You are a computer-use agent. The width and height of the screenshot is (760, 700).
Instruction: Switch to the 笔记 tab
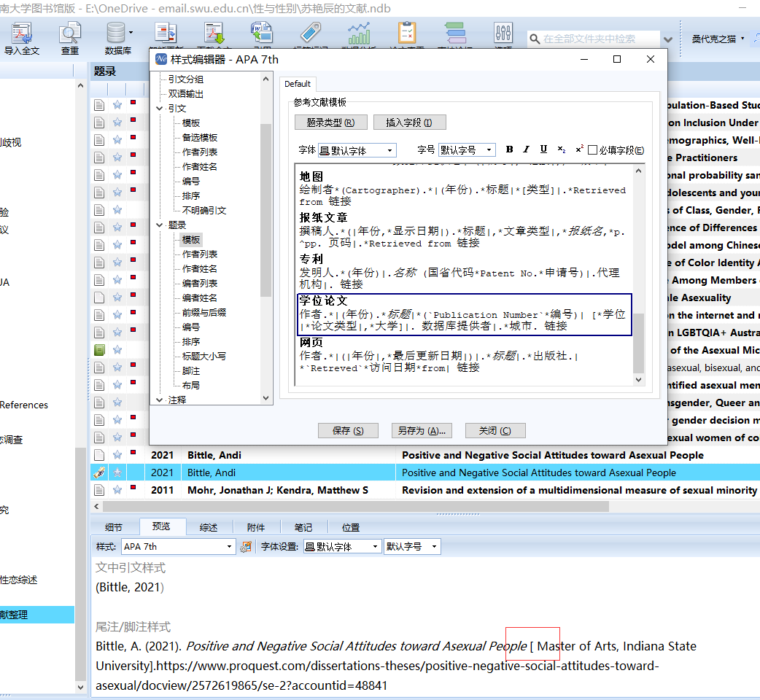303,527
